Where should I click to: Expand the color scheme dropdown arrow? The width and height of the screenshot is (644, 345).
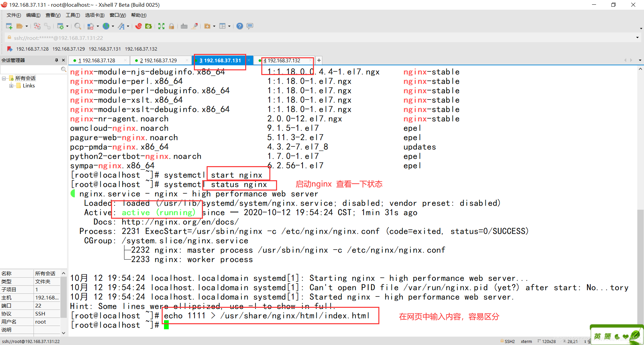98,26
